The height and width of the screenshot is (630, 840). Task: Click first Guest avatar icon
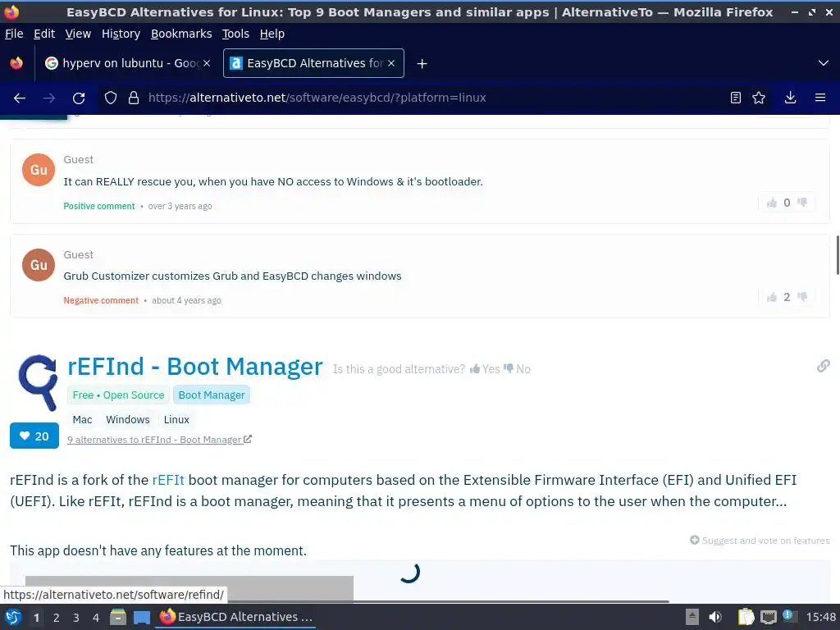39,170
